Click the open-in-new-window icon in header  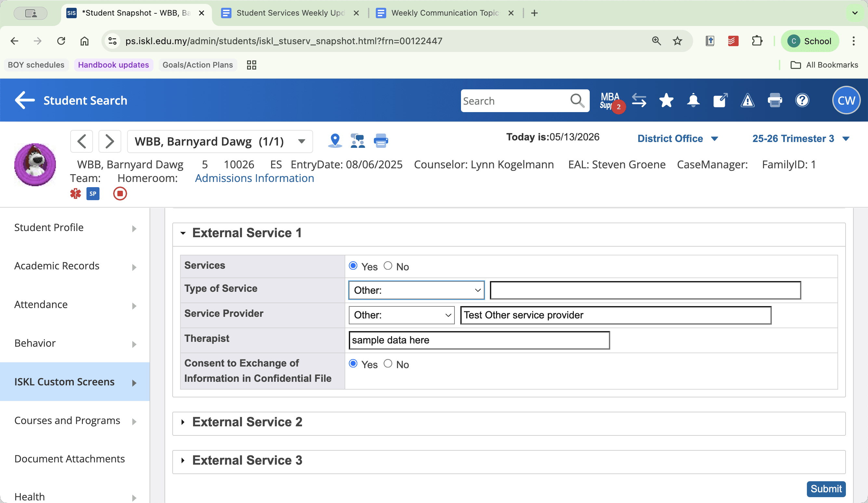click(720, 100)
